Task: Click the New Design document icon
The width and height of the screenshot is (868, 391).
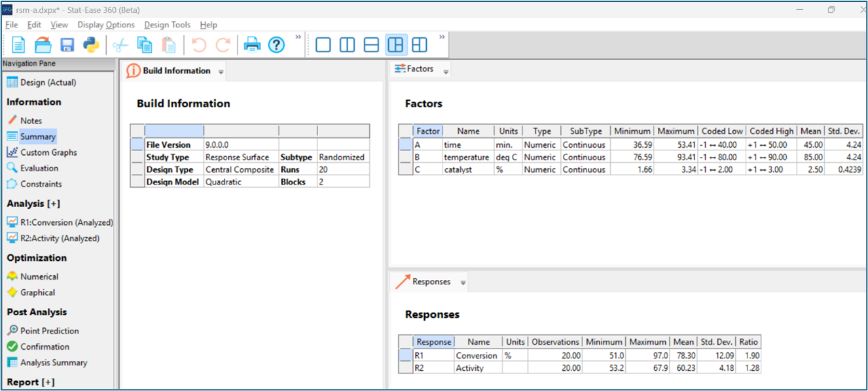Action: [x=19, y=45]
